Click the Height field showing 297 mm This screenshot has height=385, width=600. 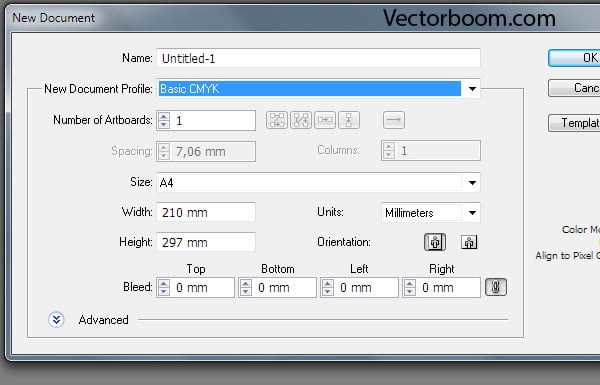coord(206,242)
